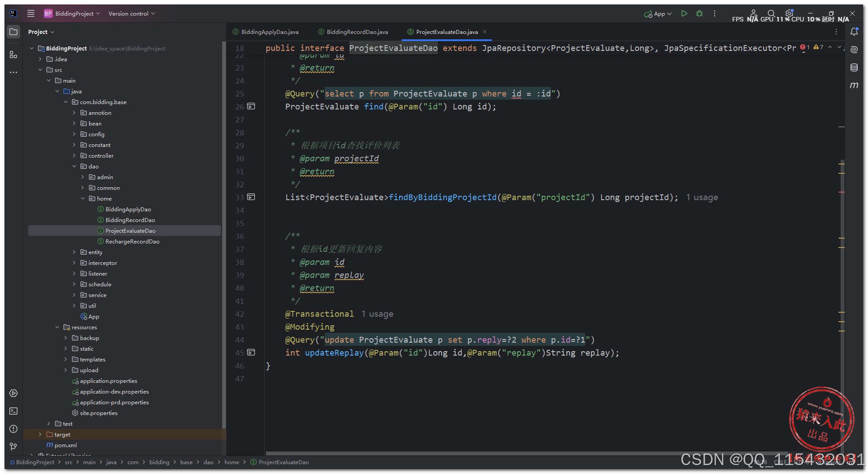Click the error count indicator
Screen dimensions: 868x474
(805, 47)
